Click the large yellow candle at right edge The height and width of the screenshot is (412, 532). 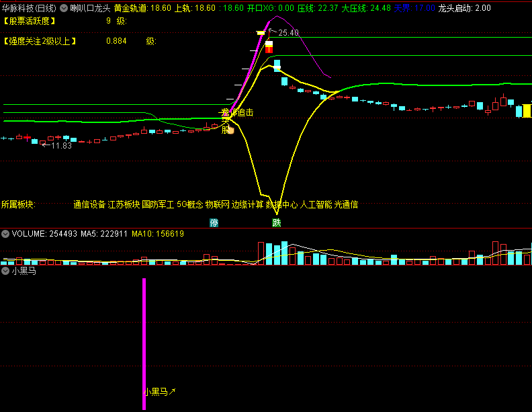pos(527,111)
